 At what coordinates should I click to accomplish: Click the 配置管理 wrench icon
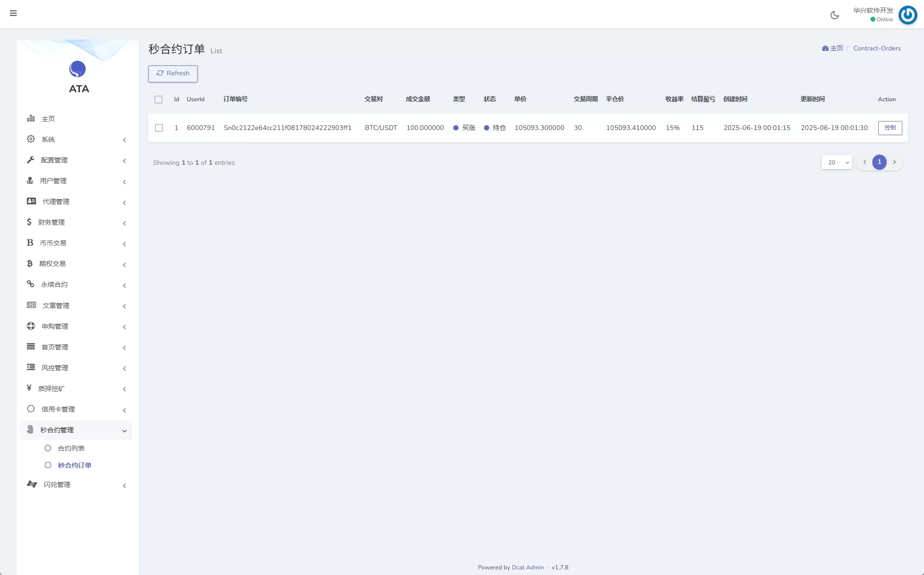[x=31, y=160]
